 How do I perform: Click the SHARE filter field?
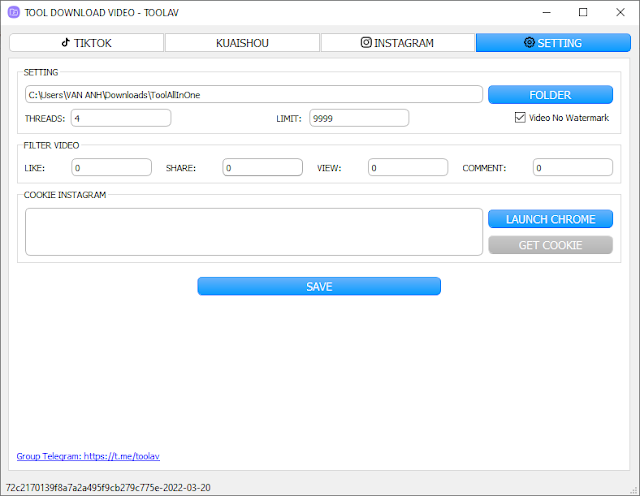coord(262,168)
